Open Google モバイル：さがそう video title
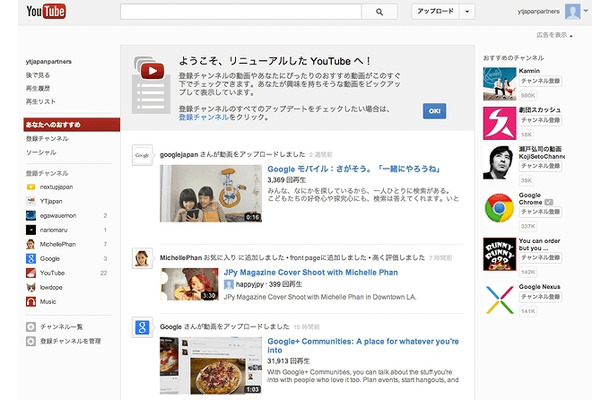The image size is (610, 400). pyautogui.click(x=354, y=169)
